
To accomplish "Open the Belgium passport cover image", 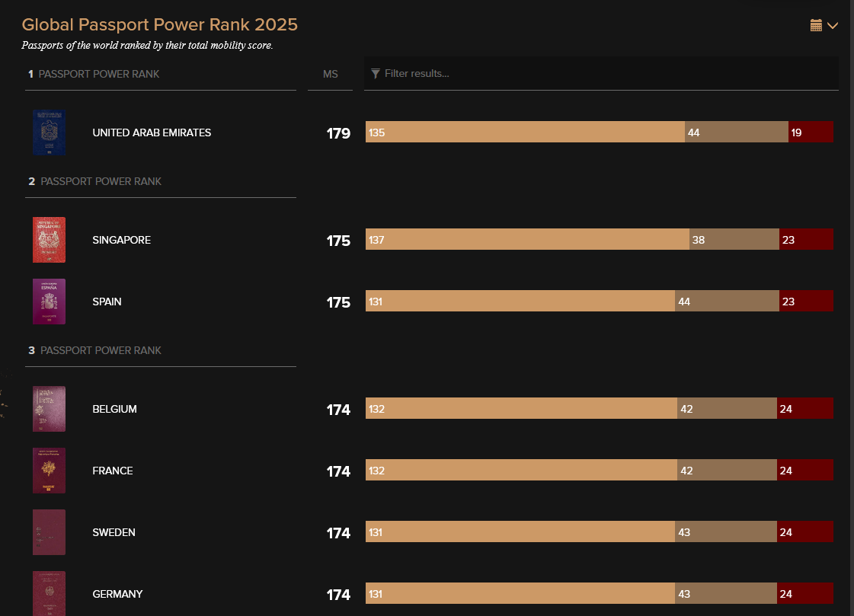I will tap(49, 409).
